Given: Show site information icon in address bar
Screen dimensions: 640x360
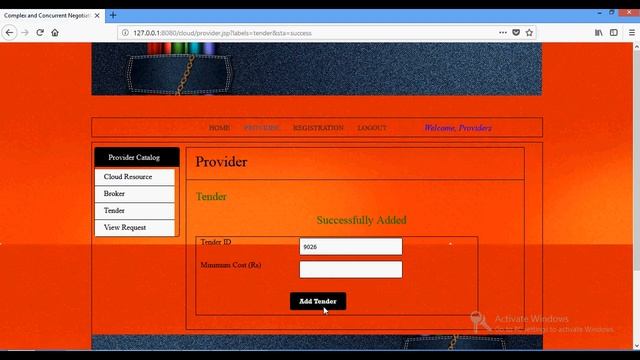Looking at the screenshot, I should click(125, 33).
